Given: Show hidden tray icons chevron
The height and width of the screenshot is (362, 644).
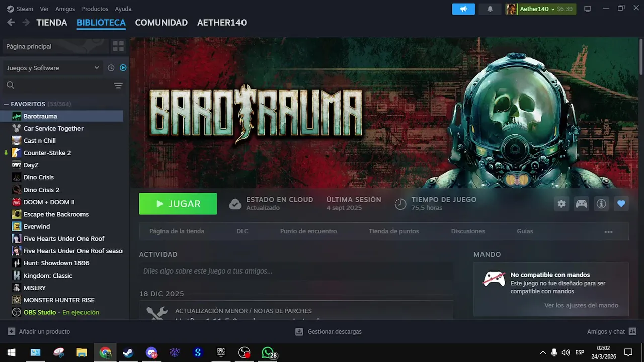Looking at the screenshot, I should pyautogui.click(x=543, y=352).
